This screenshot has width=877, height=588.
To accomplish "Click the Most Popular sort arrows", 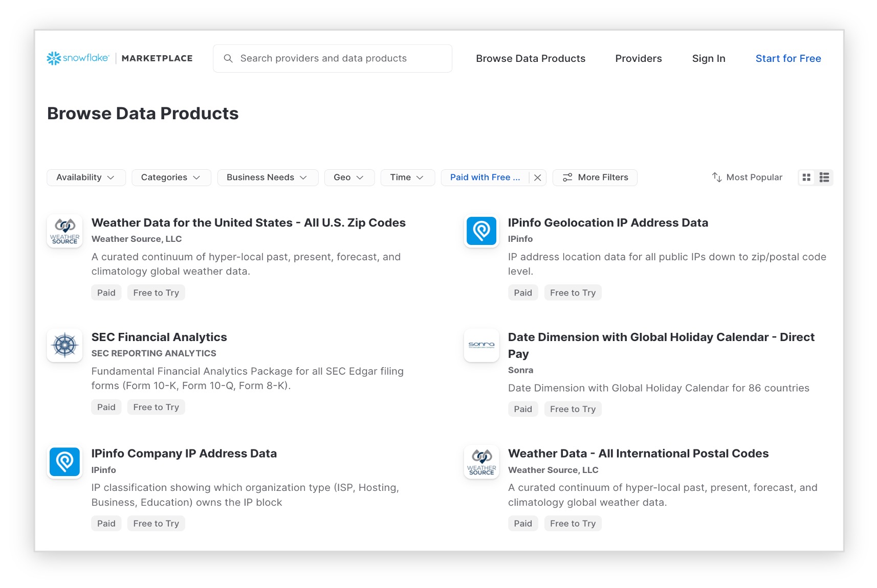I will 716,177.
